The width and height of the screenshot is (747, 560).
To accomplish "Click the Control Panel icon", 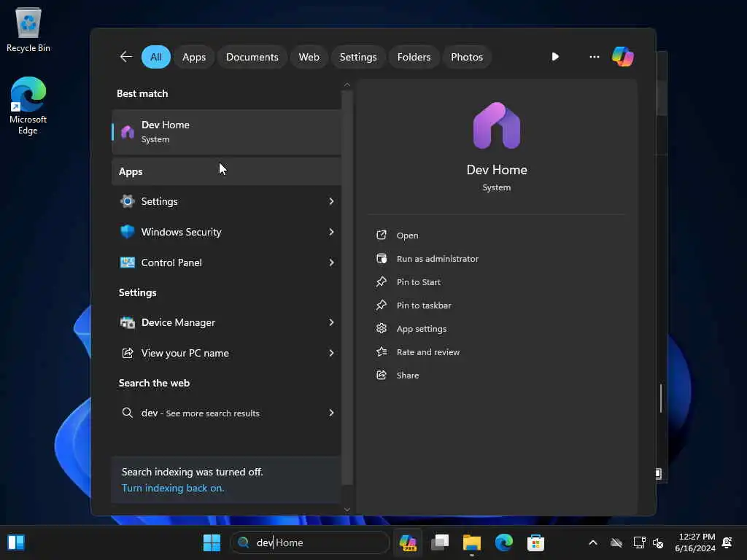I will (x=127, y=262).
